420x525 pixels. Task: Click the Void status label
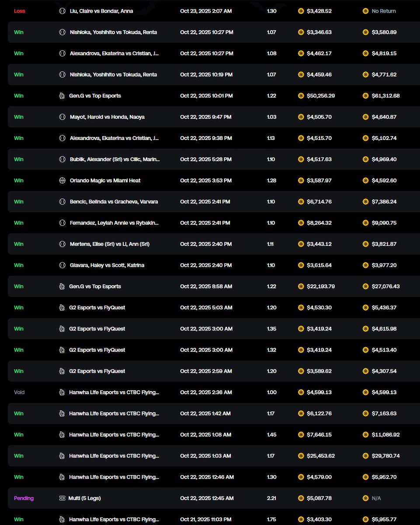19,392
